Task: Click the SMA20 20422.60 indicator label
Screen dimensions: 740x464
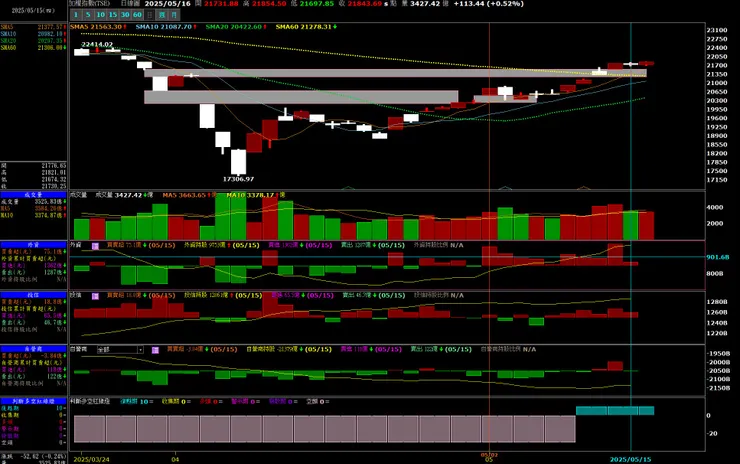Action: pyautogui.click(x=236, y=27)
